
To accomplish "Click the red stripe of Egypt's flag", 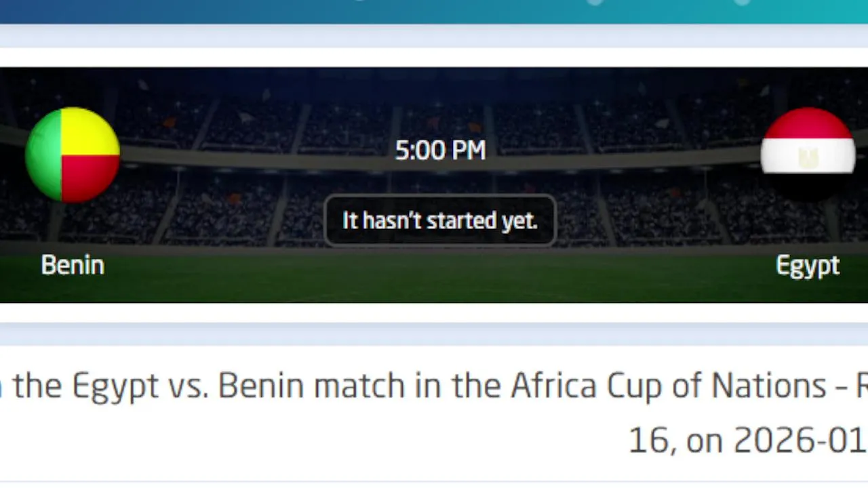I will (x=808, y=123).
